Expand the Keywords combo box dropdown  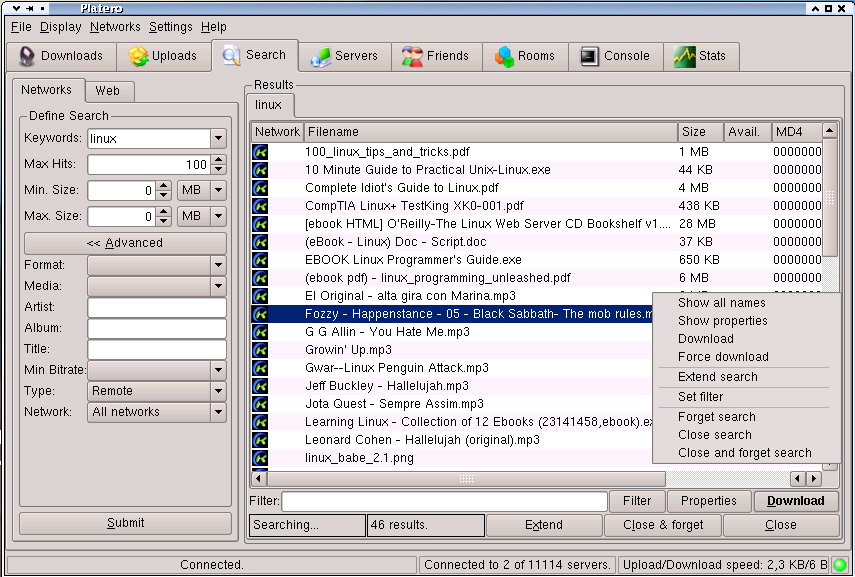pos(218,139)
